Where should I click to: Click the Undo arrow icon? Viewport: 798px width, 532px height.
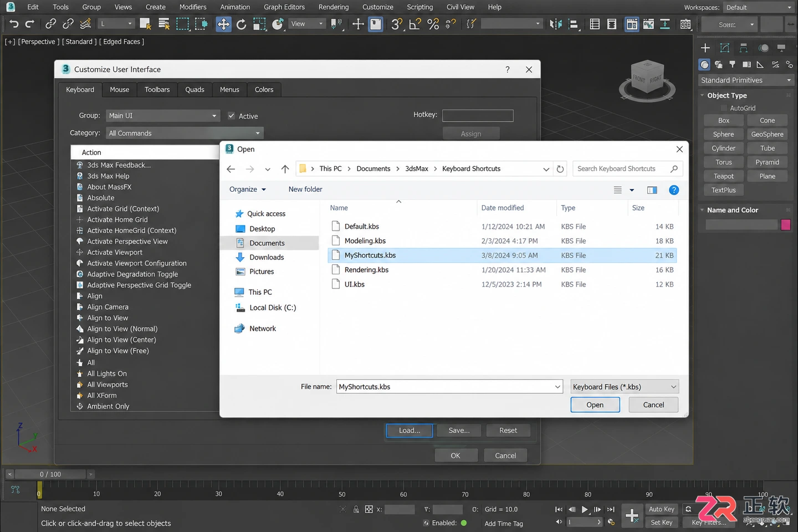point(14,24)
